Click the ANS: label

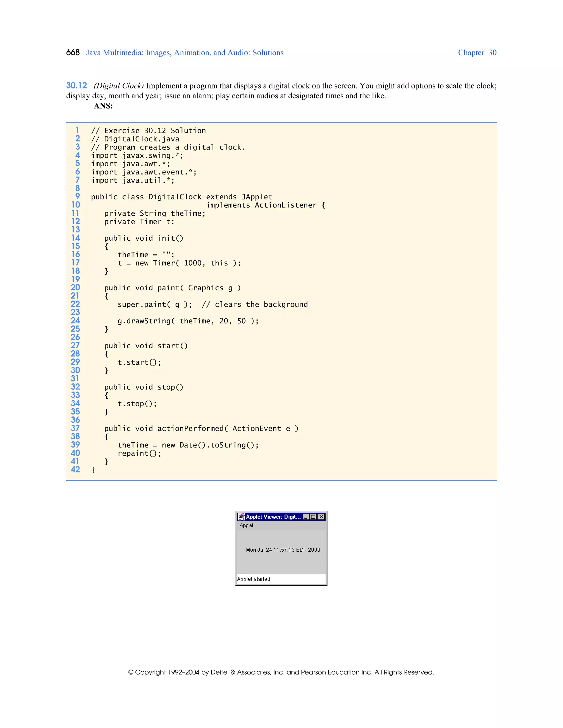pos(103,106)
